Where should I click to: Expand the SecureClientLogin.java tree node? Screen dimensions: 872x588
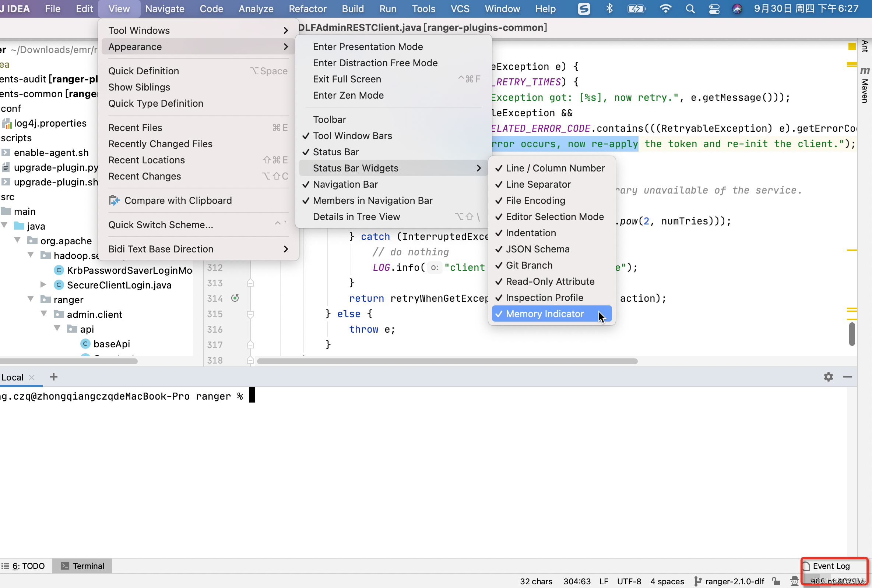[x=43, y=285]
